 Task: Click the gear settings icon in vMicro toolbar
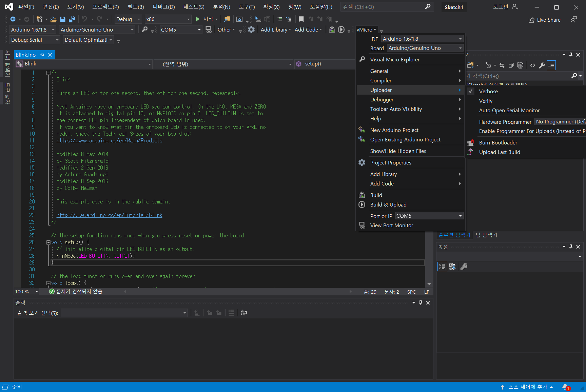click(x=251, y=30)
